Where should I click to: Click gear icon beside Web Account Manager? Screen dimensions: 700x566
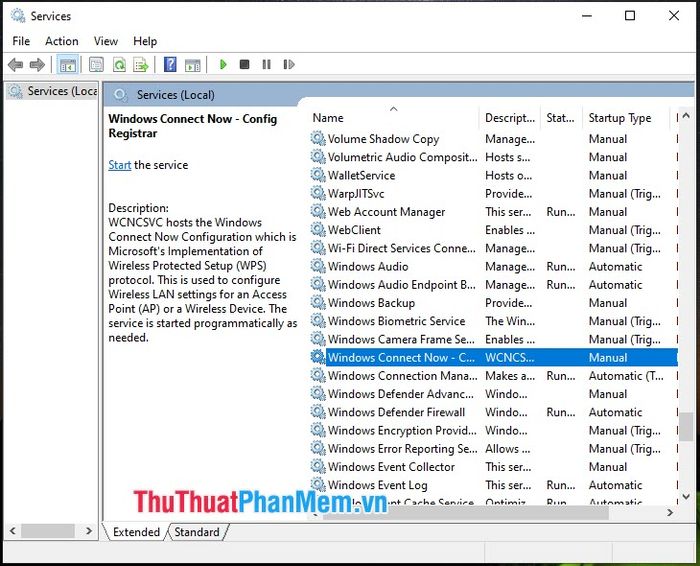coord(318,212)
